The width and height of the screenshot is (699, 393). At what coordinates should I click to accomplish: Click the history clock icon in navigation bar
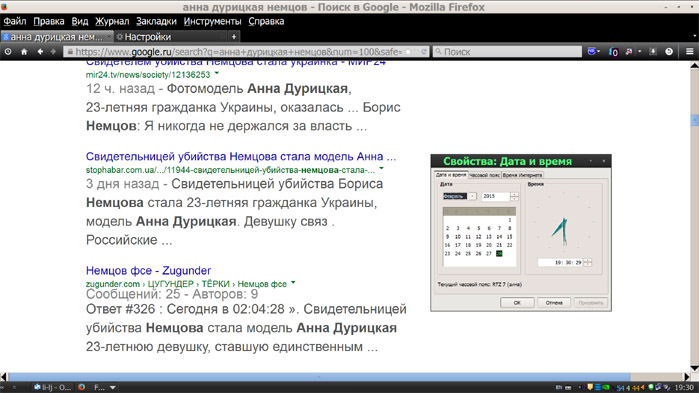pos(8,52)
